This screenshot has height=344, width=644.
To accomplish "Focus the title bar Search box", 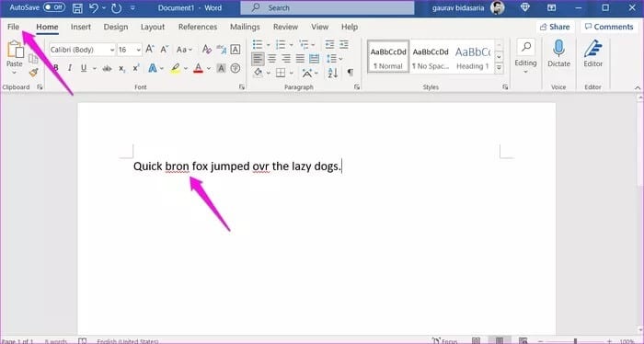I will pos(328,7).
